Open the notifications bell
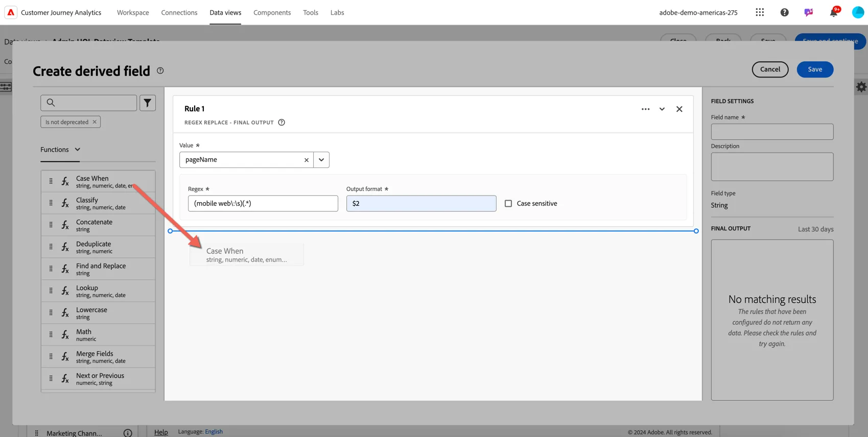This screenshot has height=437, width=868. [834, 12]
